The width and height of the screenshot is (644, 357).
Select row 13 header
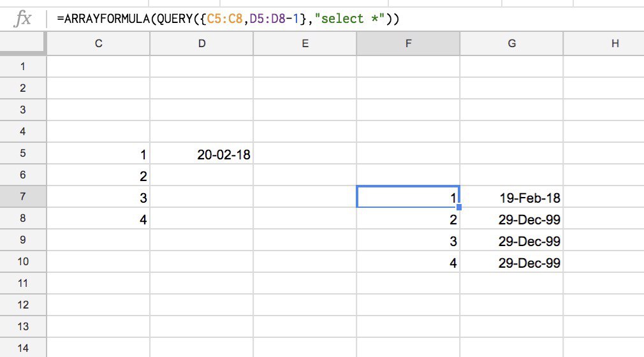click(23, 326)
